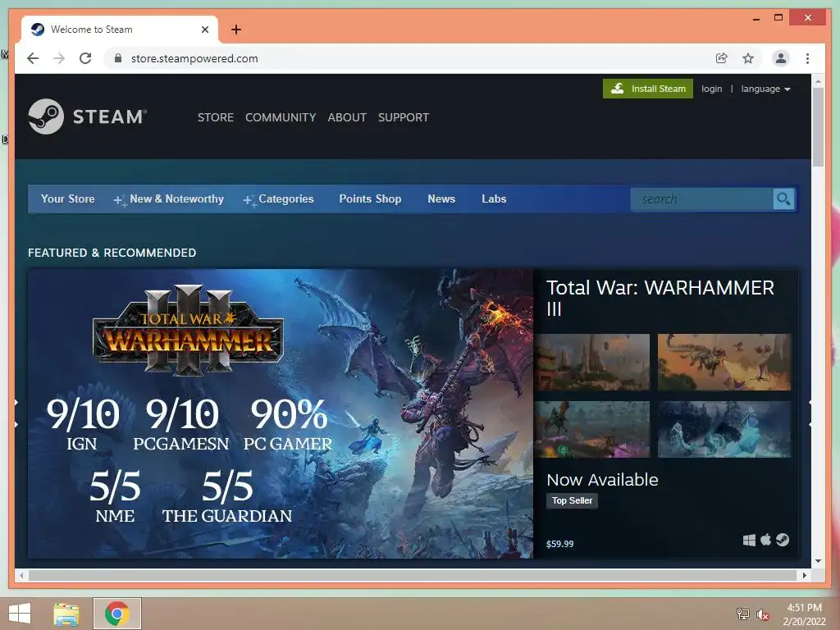Open a new tab with the plus button
Image resolution: width=840 pixels, height=630 pixels.
[x=235, y=30]
